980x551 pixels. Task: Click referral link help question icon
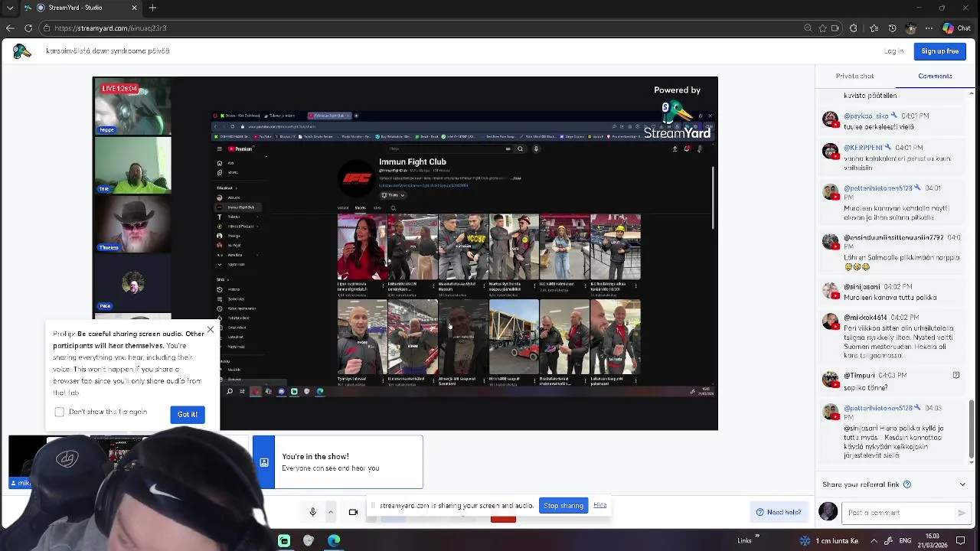[907, 484]
